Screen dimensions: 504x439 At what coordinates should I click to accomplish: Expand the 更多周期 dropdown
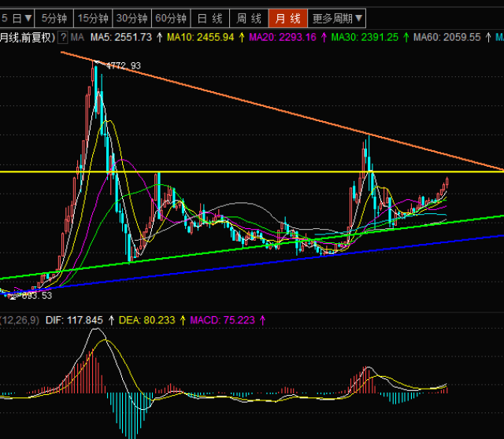337,18
